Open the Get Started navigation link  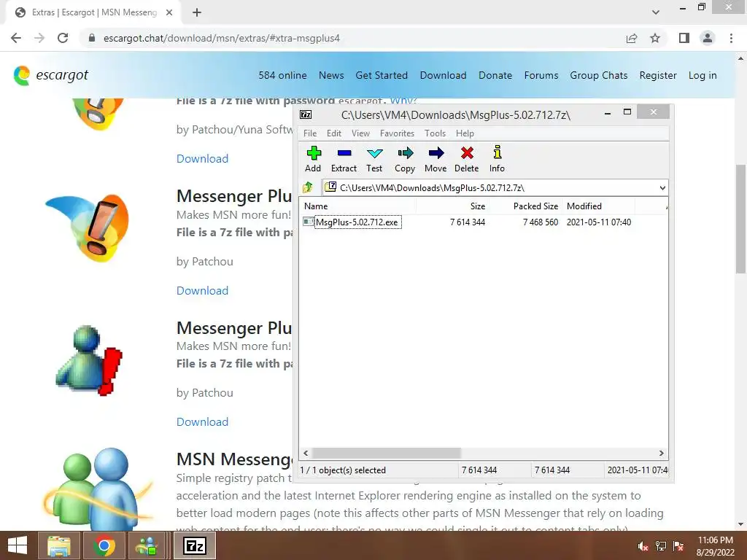coord(382,75)
